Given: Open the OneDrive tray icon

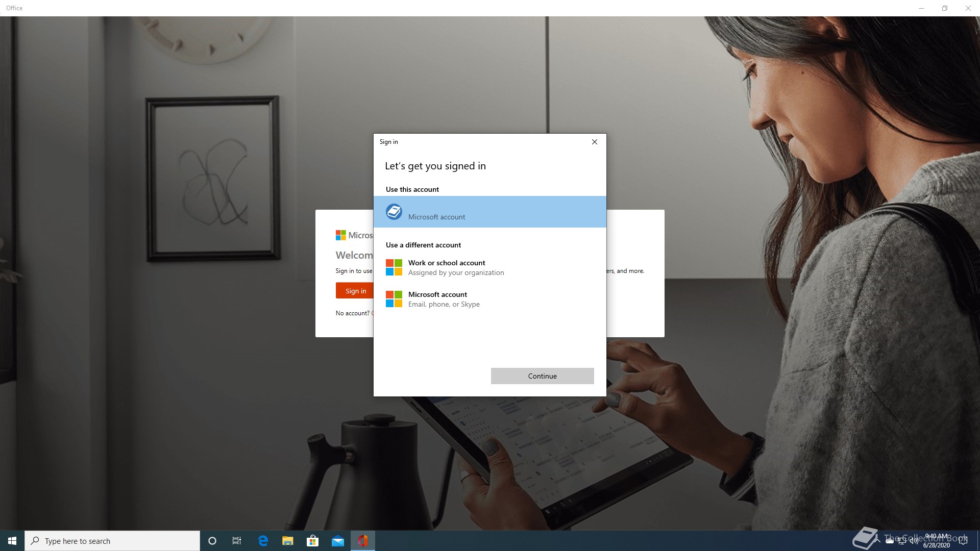Looking at the screenshot, I should point(890,541).
